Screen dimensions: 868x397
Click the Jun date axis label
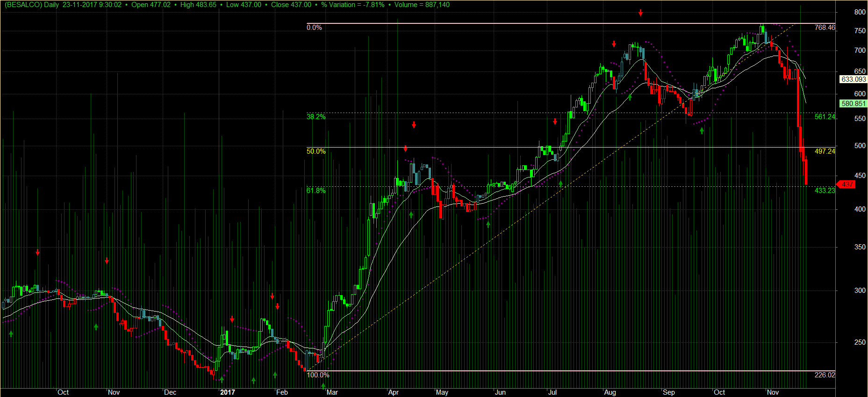click(x=500, y=392)
